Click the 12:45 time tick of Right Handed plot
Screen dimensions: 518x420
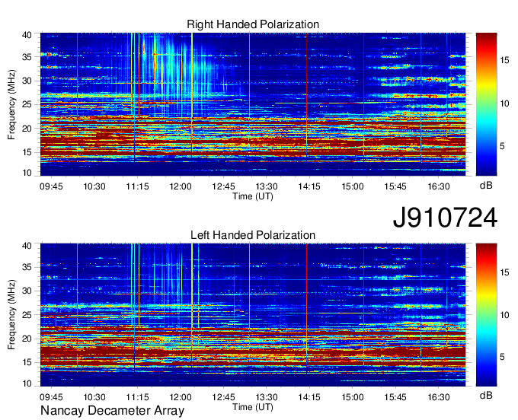coord(223,186)
